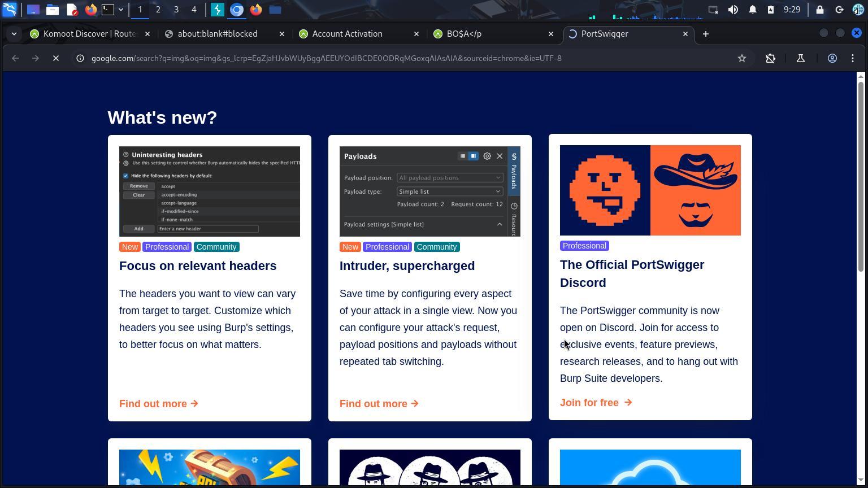Select the Firefox taskbar window button
The height and width of the screenshot is (488, 868).
coord(256,10)
